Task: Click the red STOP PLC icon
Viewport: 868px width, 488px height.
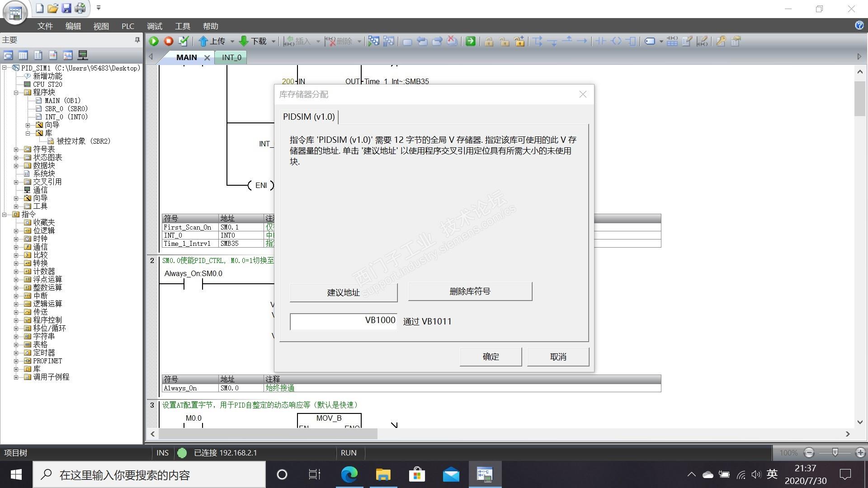Action: 169,41
